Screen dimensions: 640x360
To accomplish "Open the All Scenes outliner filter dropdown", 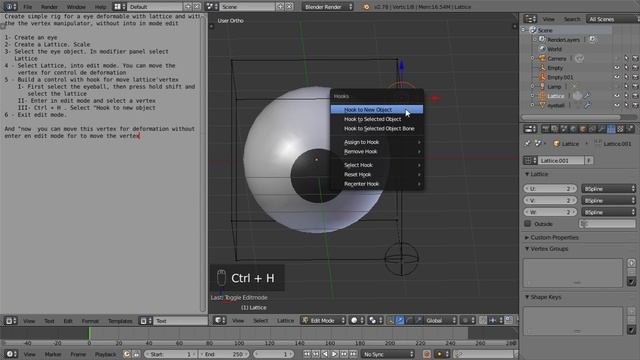I will coord(612,19).
